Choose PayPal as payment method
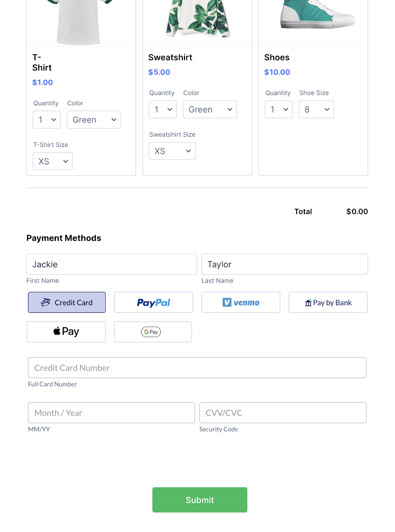395x532 pixels. tap(153, 302)
